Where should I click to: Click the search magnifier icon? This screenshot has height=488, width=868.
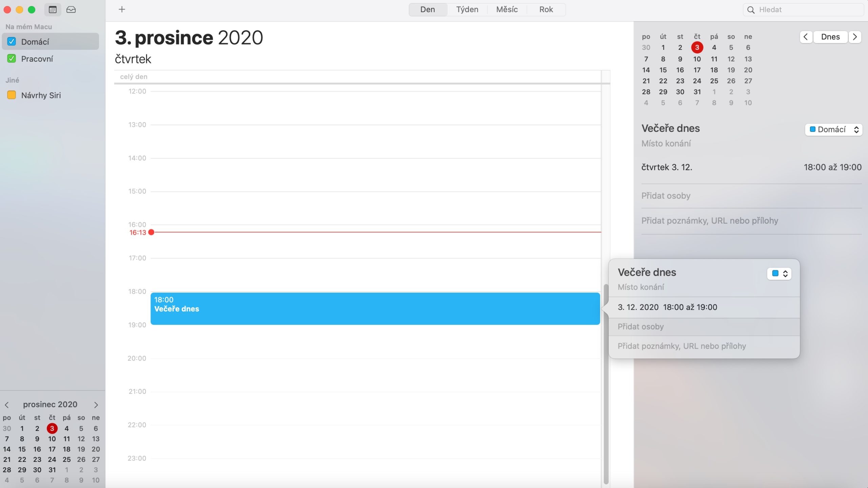(751, 9)
